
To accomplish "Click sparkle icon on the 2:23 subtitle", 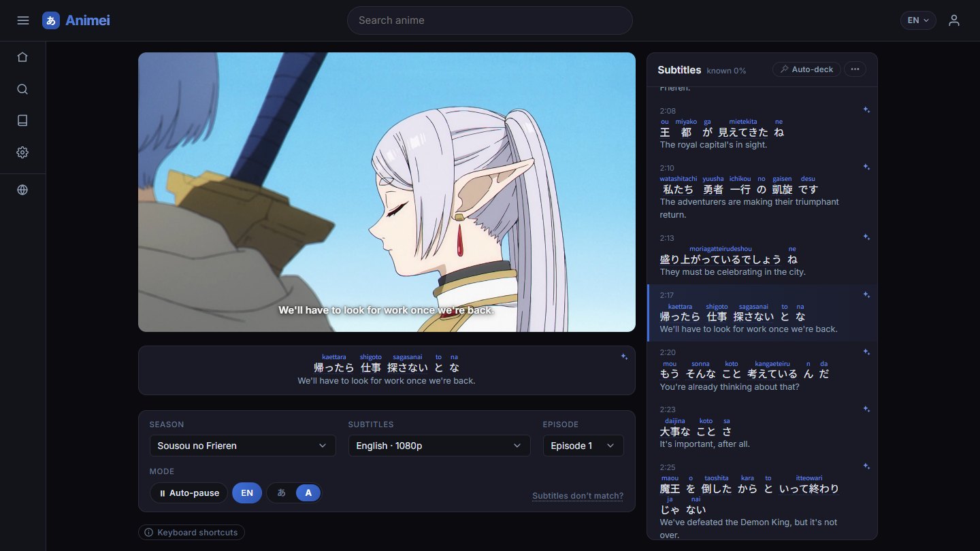I will (866, 409).
